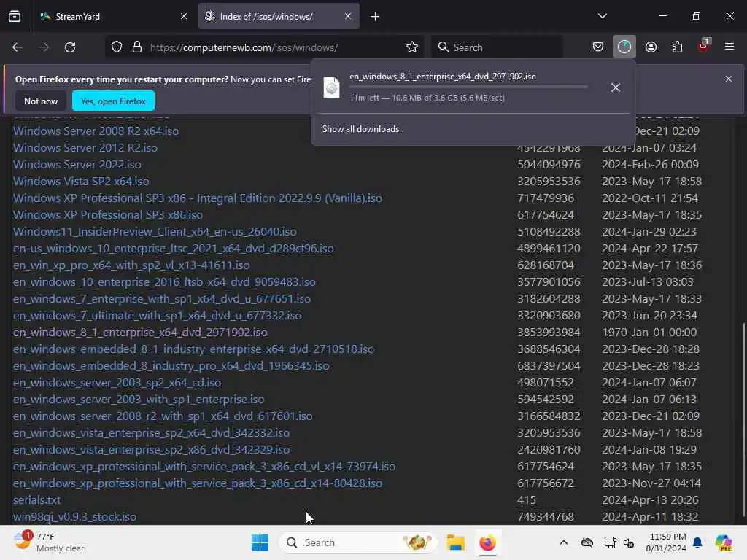
Task: Open Save to Pocket icon
Action: 598,47
